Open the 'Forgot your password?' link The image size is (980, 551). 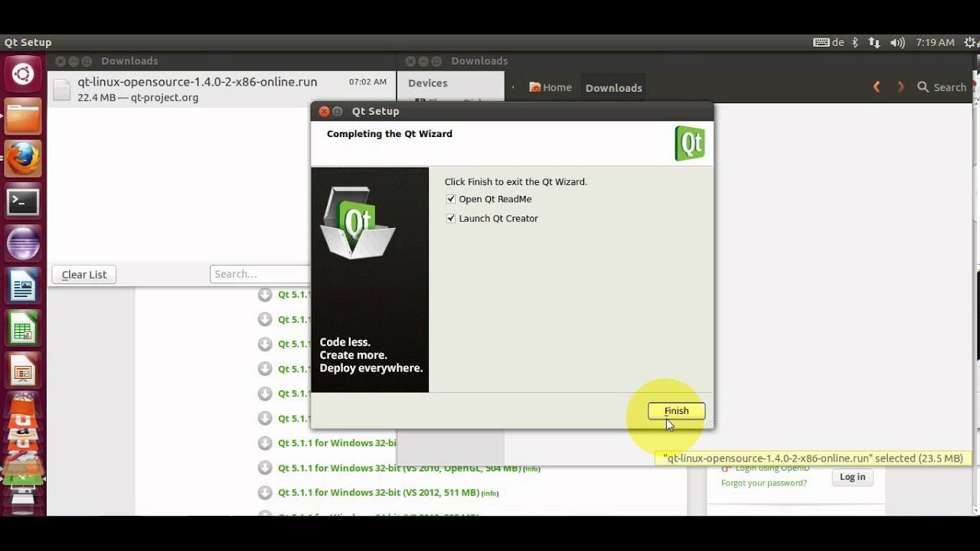763,483
